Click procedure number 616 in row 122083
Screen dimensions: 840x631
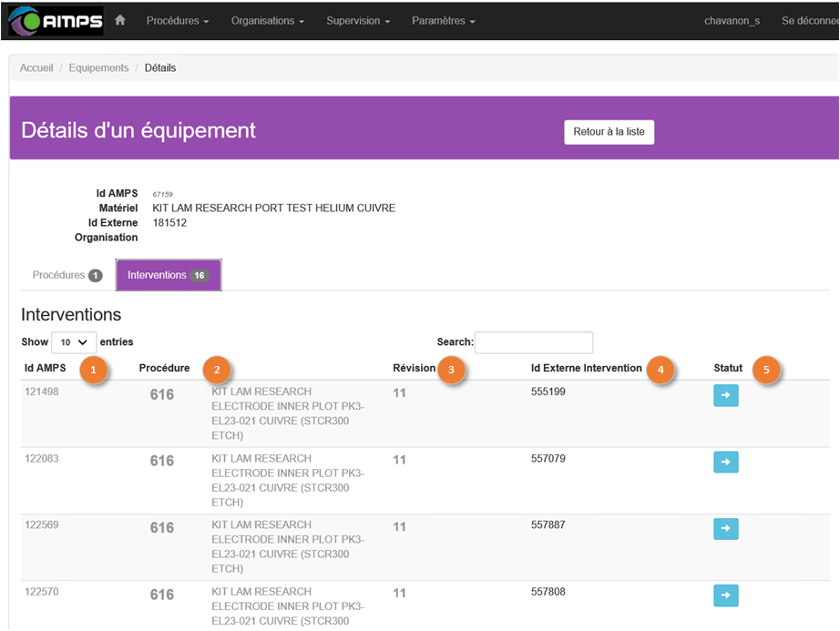(x=162, y=461)
